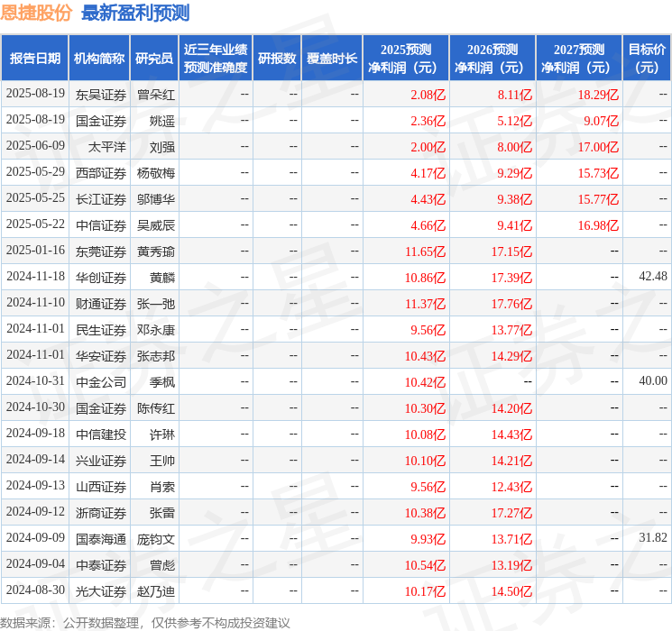Click the date 2024-10-30
This screenshot has width=672, height=631.
tap(35, 407)
